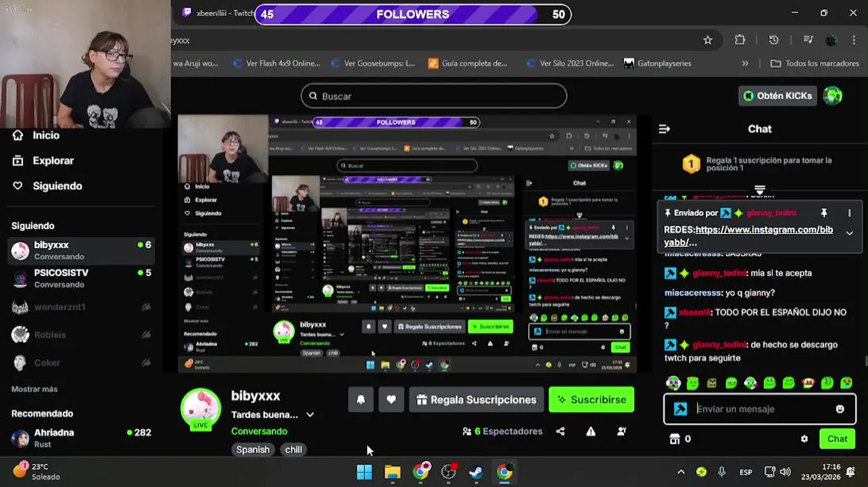Open the media control icon in the browser toolbar
Image resolution: width=868 pixels, height=487 pixels.
(x=808, y=40)
